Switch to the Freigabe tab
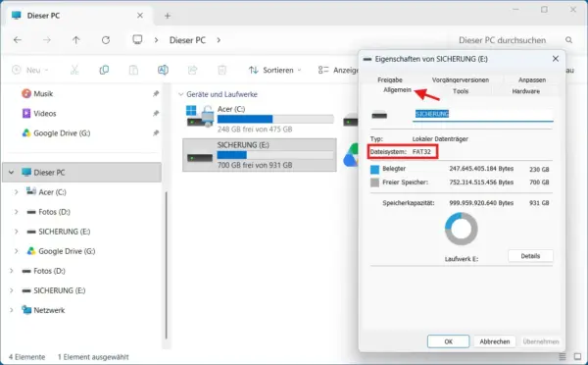This screenshot has width=588, height=365. click(390, 79)
